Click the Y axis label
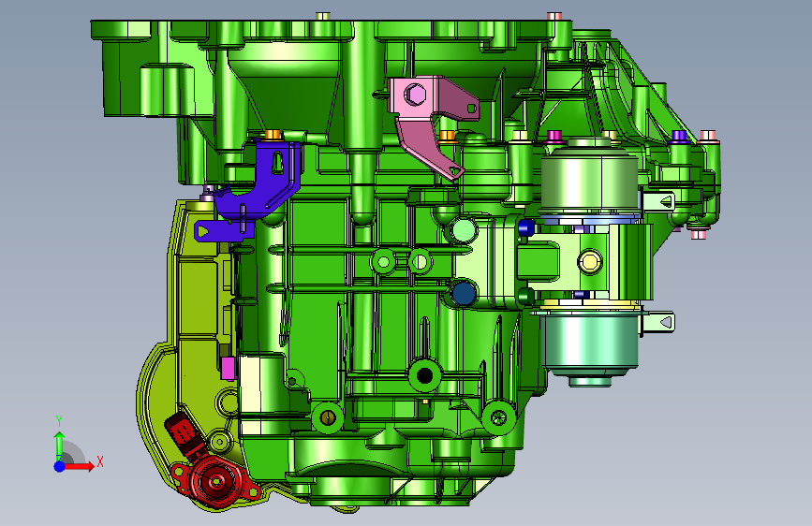Viewport: 812px width, 526px height. point(59,421)
